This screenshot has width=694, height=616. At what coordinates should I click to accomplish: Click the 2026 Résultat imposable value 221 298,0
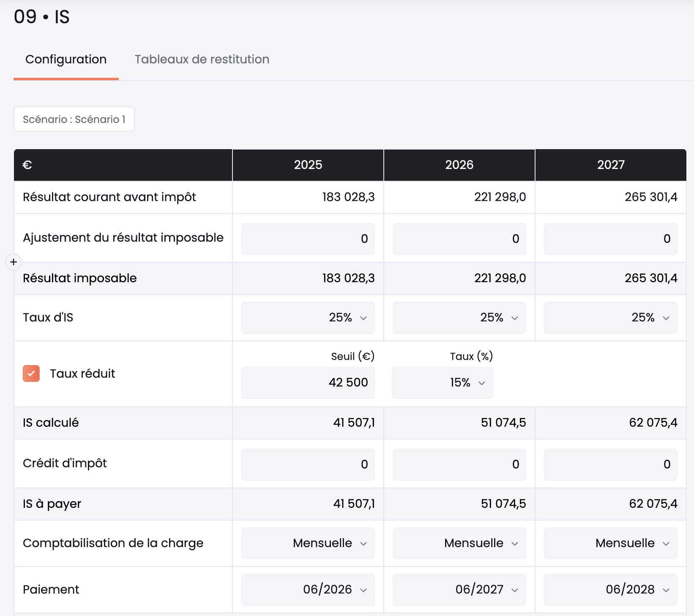(500, 278)
